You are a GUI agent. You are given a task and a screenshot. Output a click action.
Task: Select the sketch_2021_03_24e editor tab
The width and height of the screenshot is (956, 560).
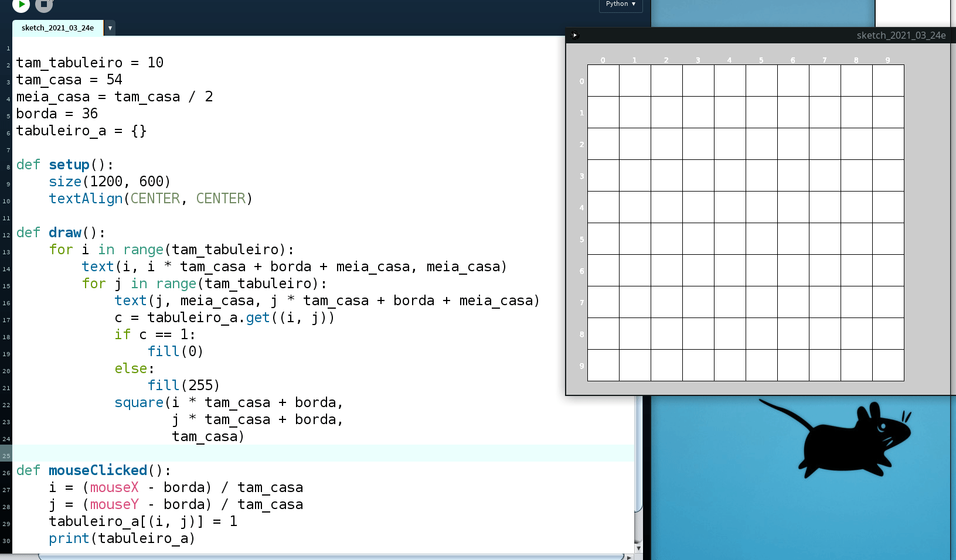pyautogui.click(x=57, y=28)
